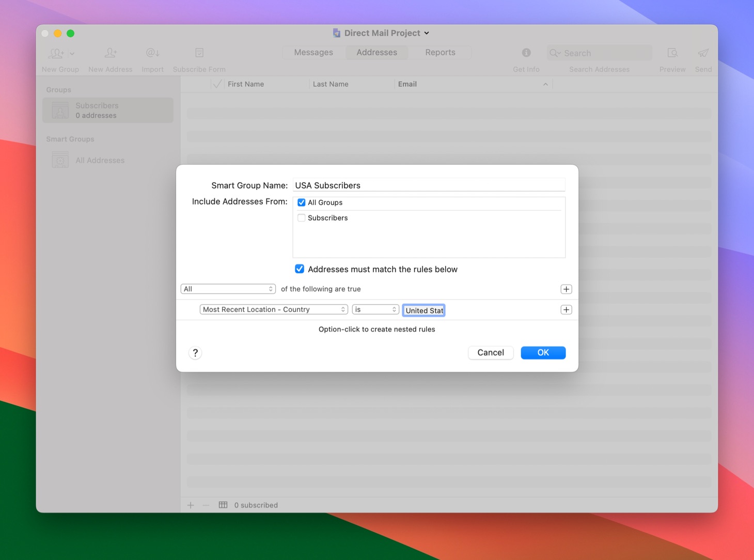Click the Import addresses icon
The height and width of the screenshot is (560, 754).
tap(152, 53)
